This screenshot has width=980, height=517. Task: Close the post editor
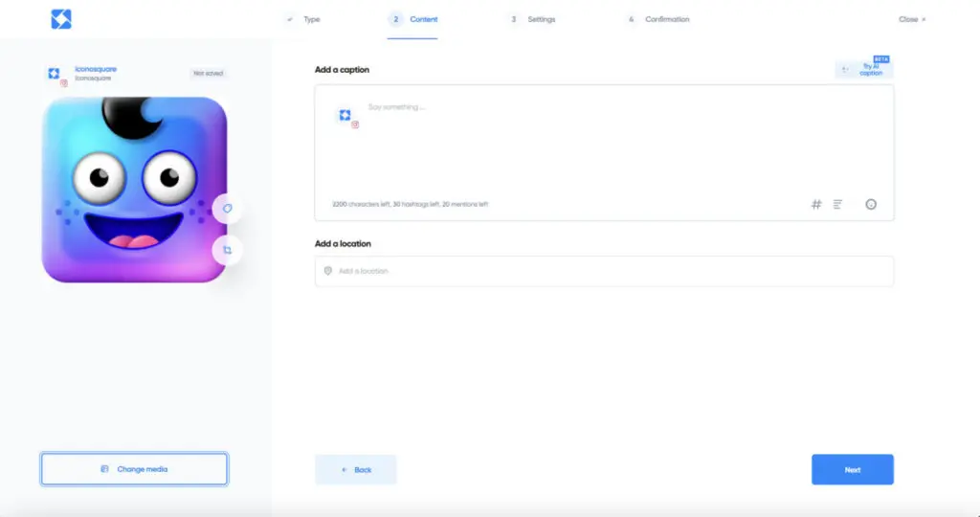click(x=911, y=19)
